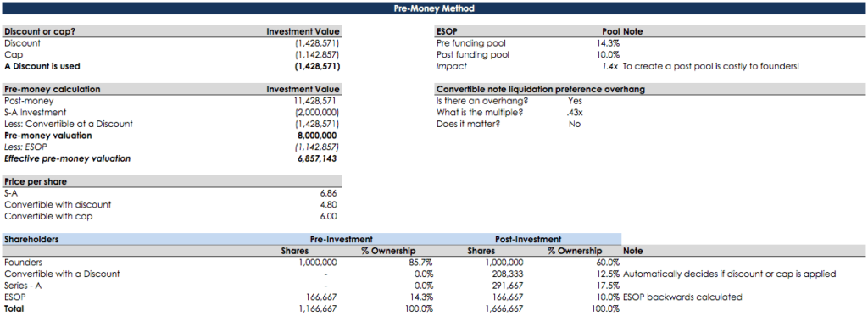Click the Series - A shares 291,667
The height and width of the screenshot is (316, 868).
[x=508, y=286]
